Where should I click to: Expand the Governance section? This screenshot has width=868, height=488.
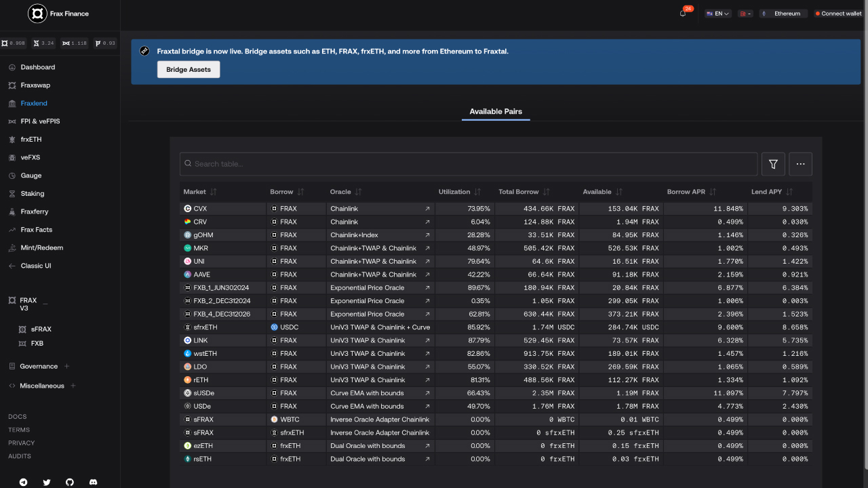(66, 367)
